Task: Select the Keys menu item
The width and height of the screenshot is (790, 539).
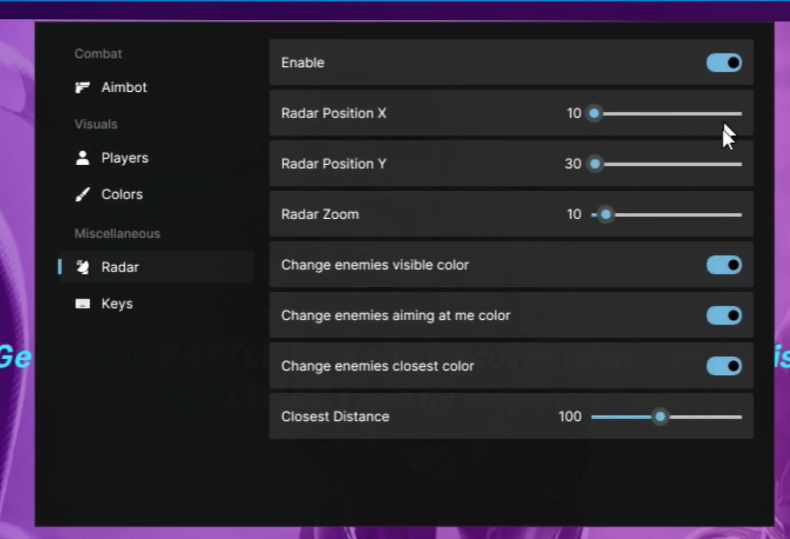Action: click(117, 304)
